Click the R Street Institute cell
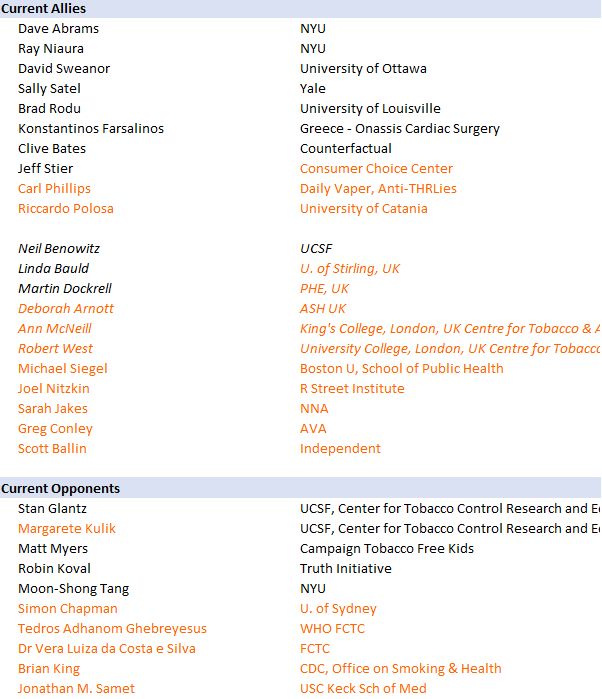The height and width of the screenshot is (699, 602). tap(352, 389)
